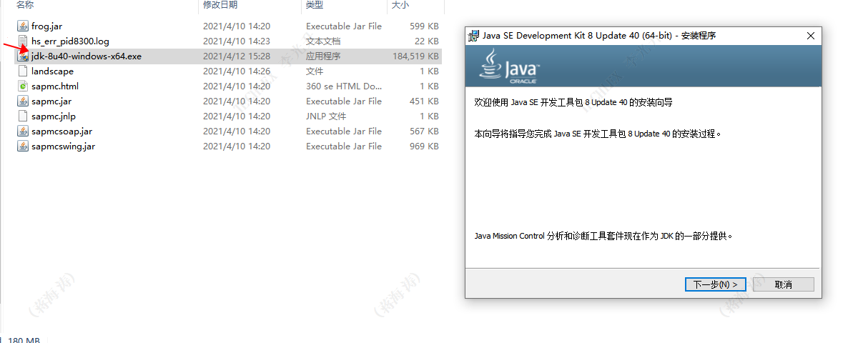Select the file name hs_err_pid8300.log

coord(70,41)
